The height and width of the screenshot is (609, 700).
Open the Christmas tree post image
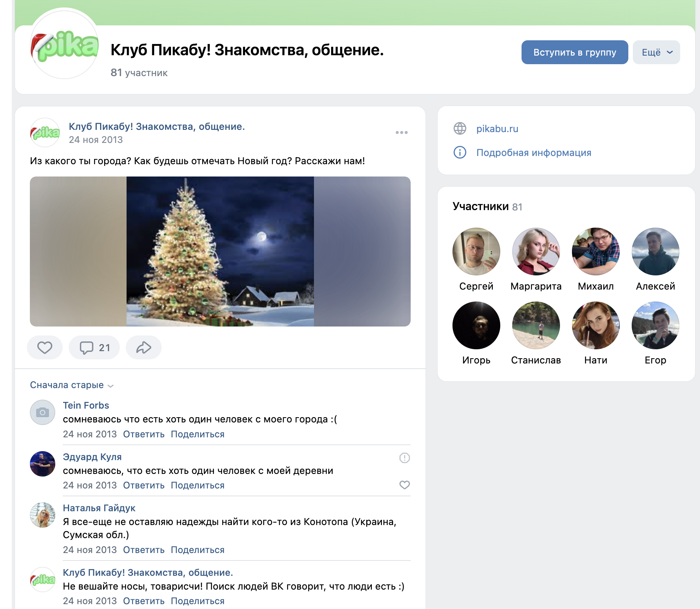pos(220,252)
